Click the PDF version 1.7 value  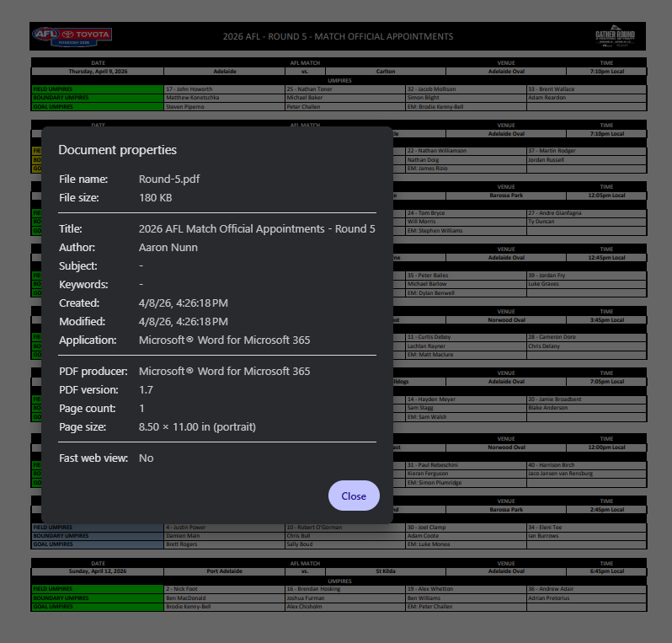pos(146,389)
